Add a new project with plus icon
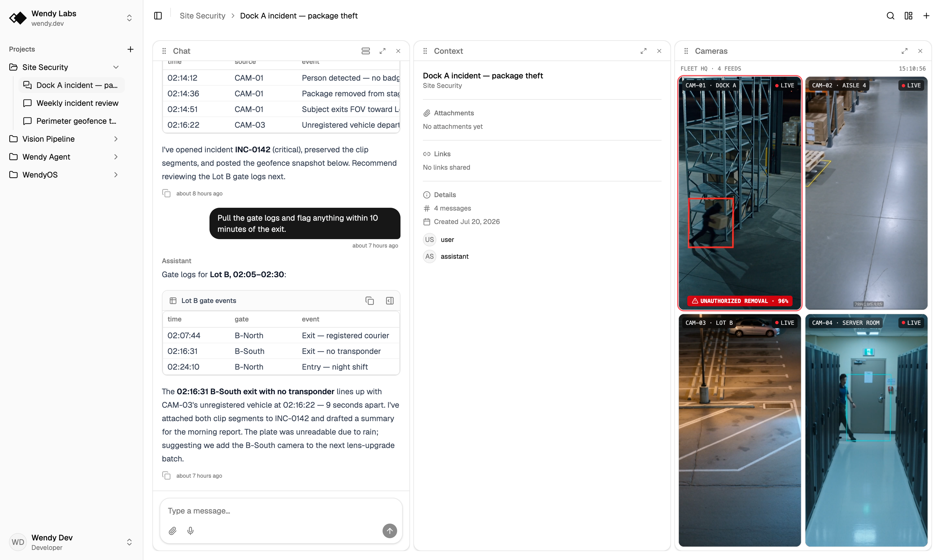The image size is (941, 560). (x=130, y=49)
